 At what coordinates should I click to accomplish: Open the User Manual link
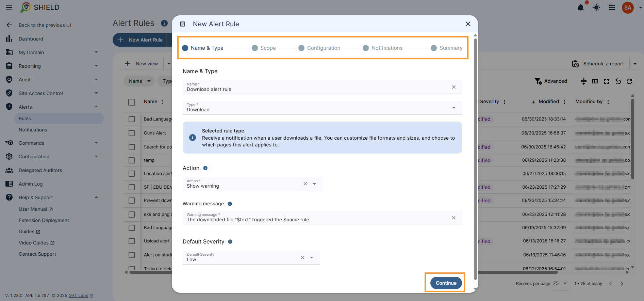coord(36,209)
